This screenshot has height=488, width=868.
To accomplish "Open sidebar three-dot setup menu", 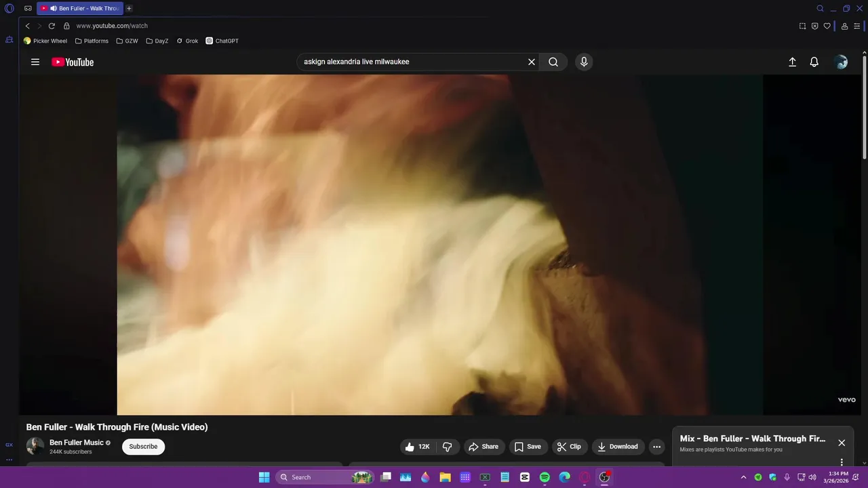I will point(9,460).
